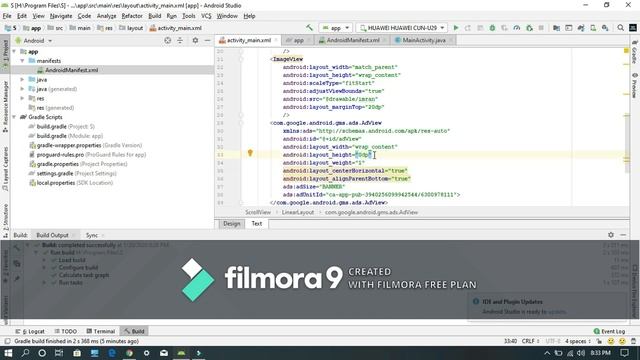Image resolution: width=640 pixels, height=360 pixels.
Task: Select gradle.properties in project tree
Action: tap(78, 164)
